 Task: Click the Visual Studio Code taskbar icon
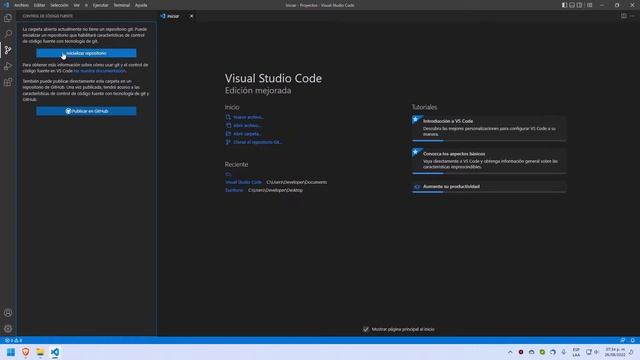pos(55,352)
